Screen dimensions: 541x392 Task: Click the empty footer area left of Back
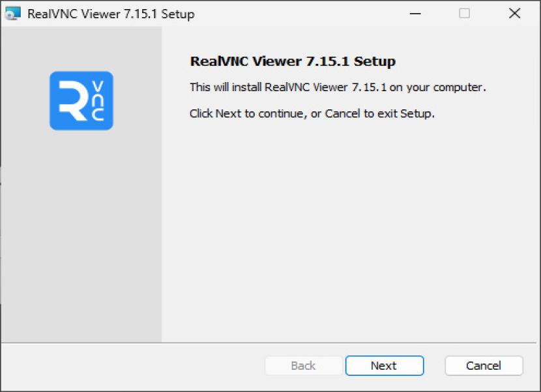click(x=130, y=366)
